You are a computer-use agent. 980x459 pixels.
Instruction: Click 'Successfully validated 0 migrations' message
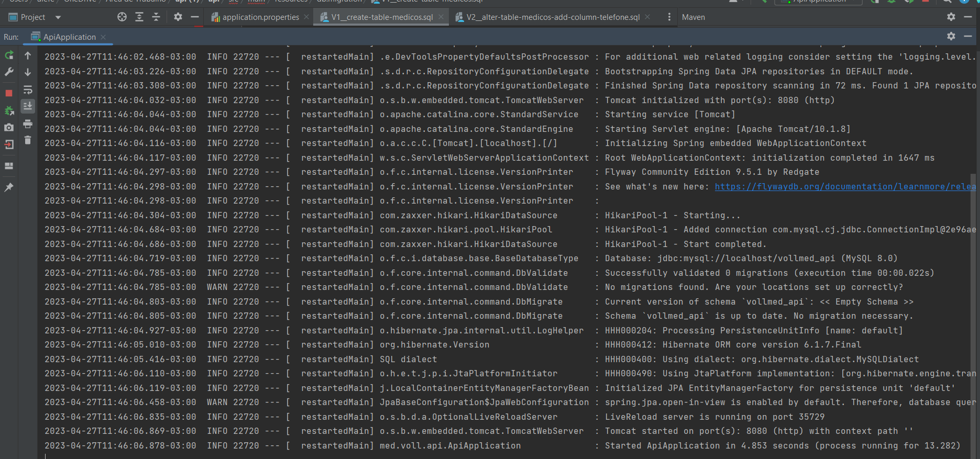coord(769,273)
